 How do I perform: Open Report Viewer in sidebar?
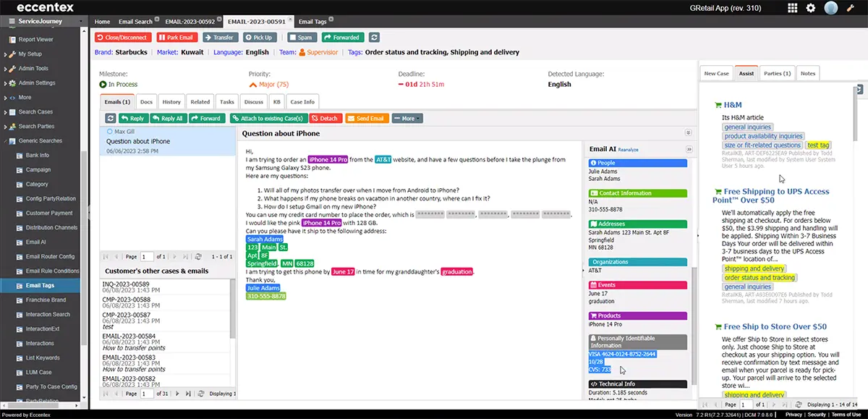[36, 40]
